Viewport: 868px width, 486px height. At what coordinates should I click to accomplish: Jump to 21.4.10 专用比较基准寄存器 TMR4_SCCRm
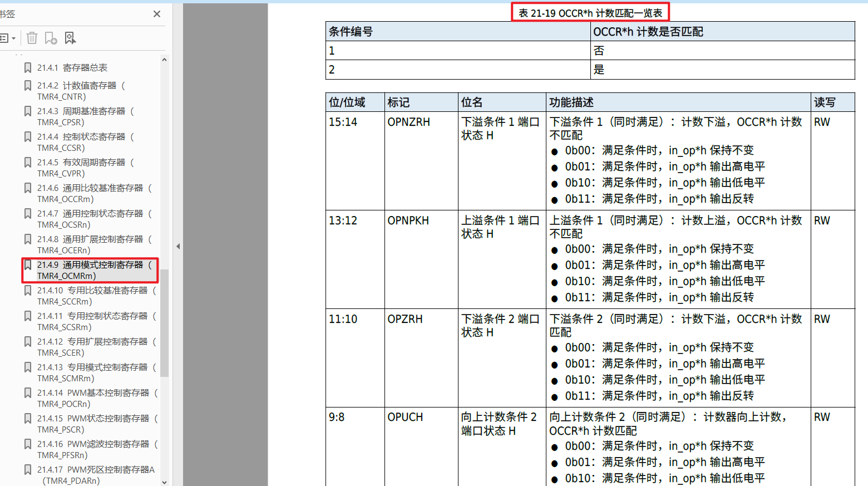tap(97, 296)
